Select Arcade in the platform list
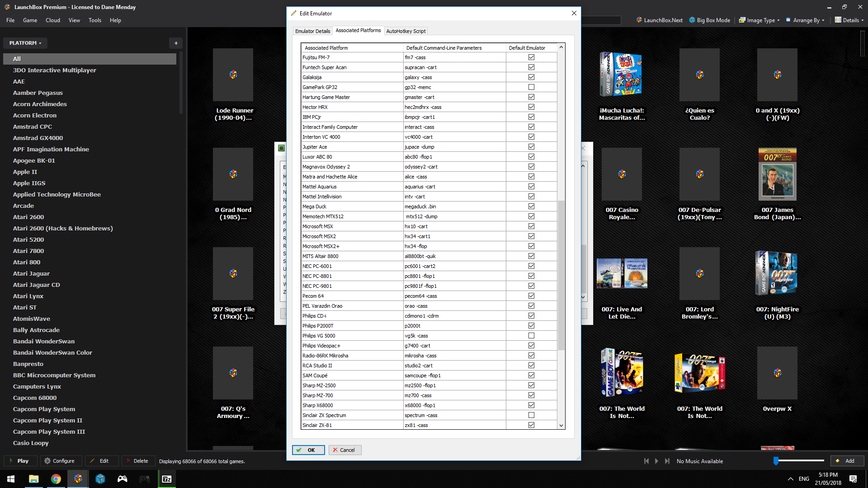 24,206
